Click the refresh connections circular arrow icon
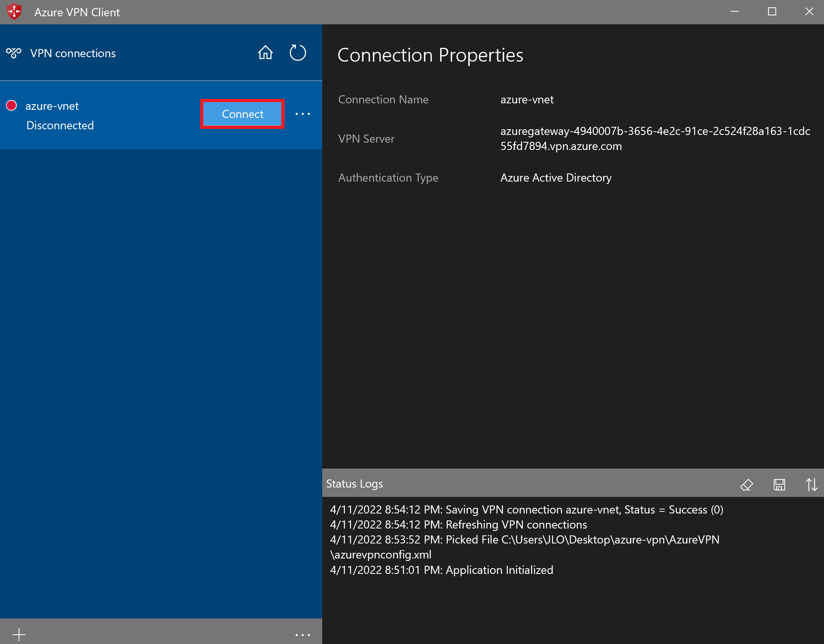The height and width of the screenshot is (644, 824). coord(297,53)
